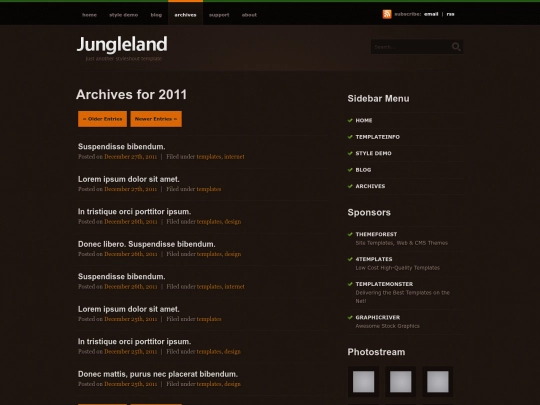Click the search magnifier icon

(456, 47)
